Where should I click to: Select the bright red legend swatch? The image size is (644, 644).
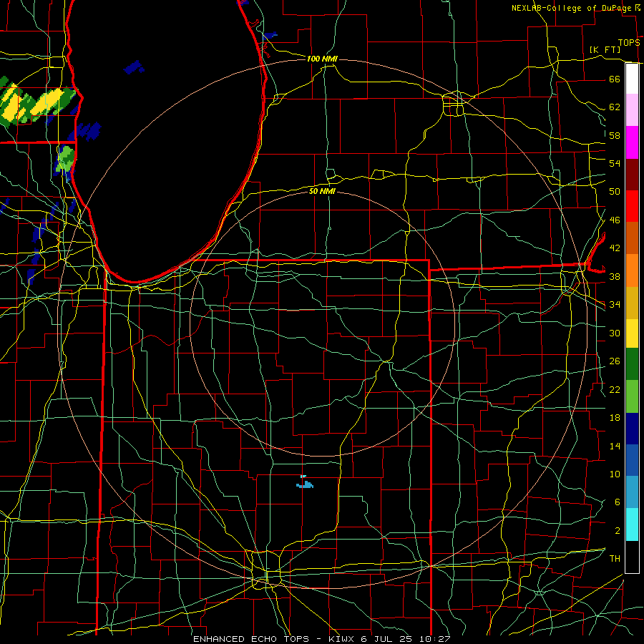[x=632, y=206]
